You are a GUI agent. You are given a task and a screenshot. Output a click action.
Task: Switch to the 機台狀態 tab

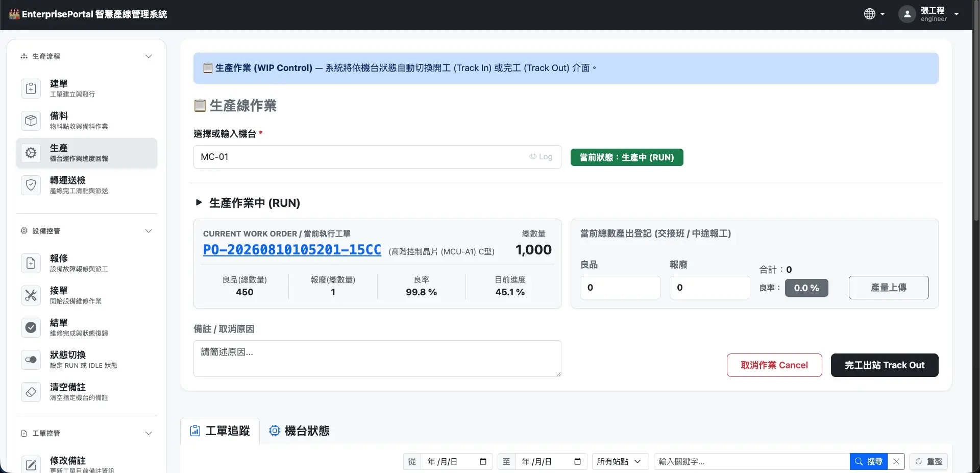pyautogui.click(x=299, y=431)
